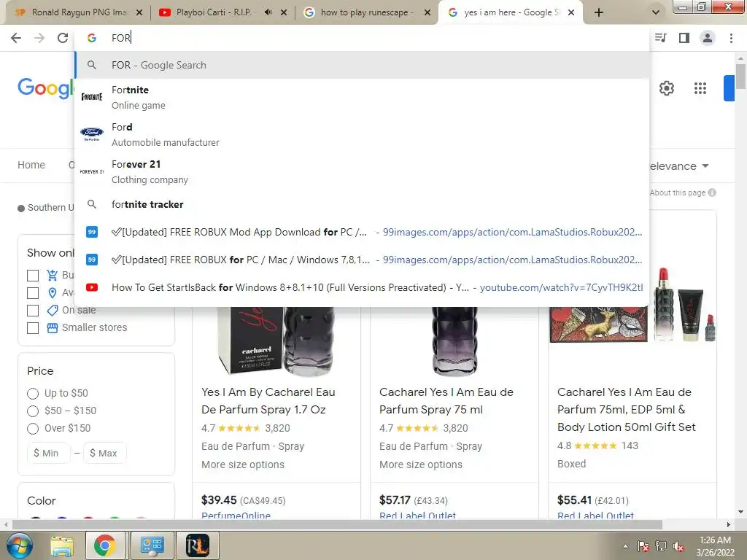Open the Chrome profile avatar

click(708, 38)
